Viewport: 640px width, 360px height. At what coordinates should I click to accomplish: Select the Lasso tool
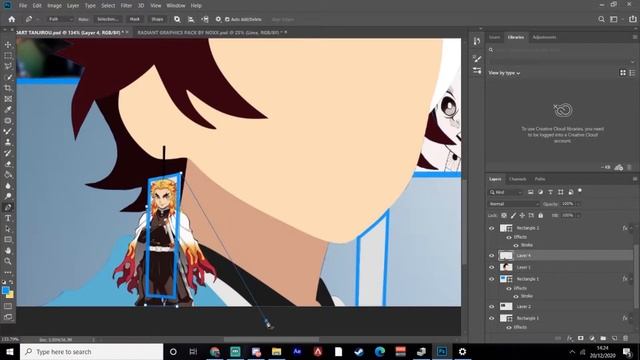[8, 66]
